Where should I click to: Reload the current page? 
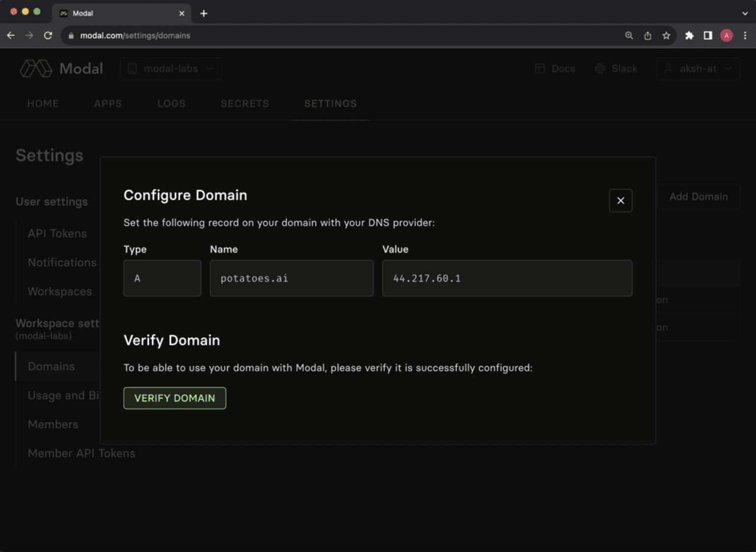(x=48, y=35)
